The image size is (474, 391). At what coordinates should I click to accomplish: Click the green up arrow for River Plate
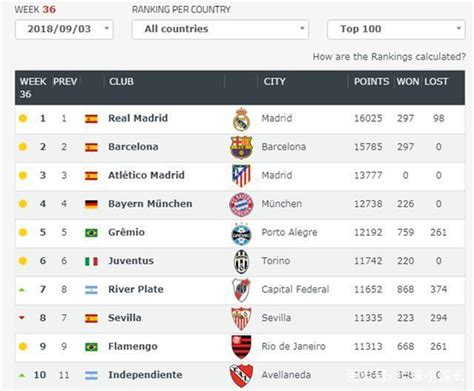[x=22, y=290]
